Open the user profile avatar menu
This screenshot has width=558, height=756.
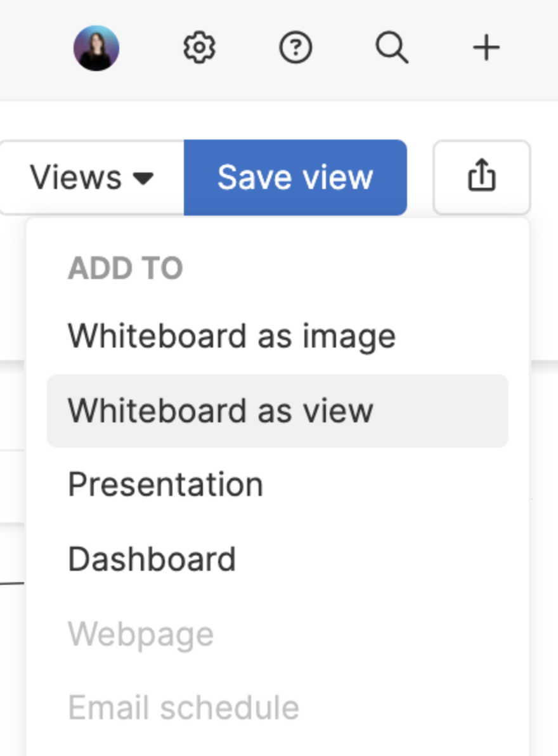[96, 48]
